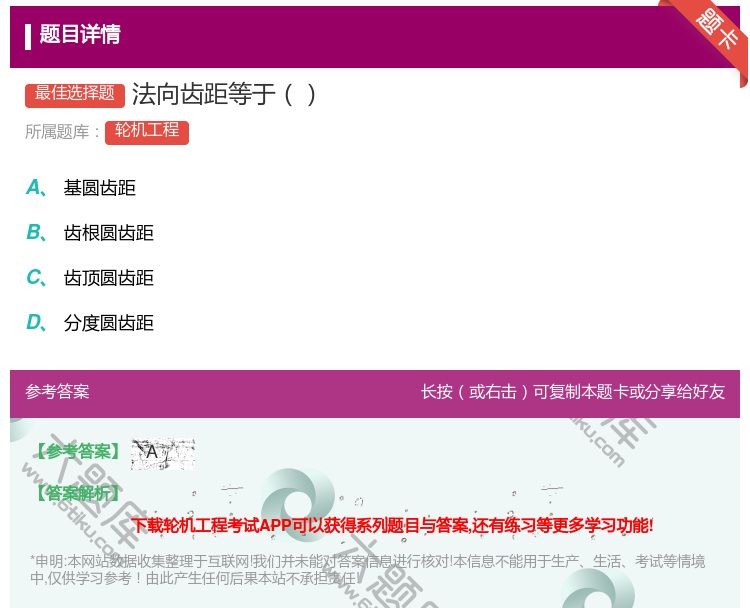Screen dimensions: 750x608
Task: Click the 所属题库 label
Action: [62, 132]
